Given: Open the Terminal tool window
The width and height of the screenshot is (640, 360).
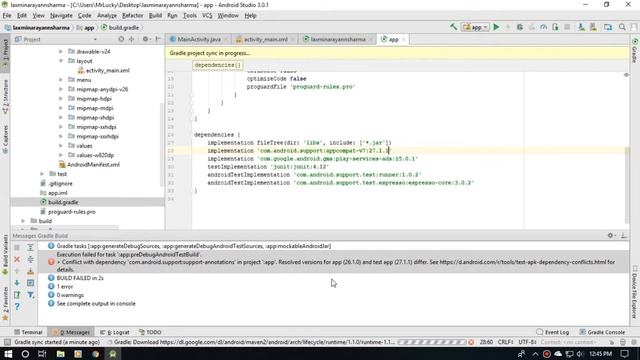Looking at the screenshot, I should tap(28, 332).
